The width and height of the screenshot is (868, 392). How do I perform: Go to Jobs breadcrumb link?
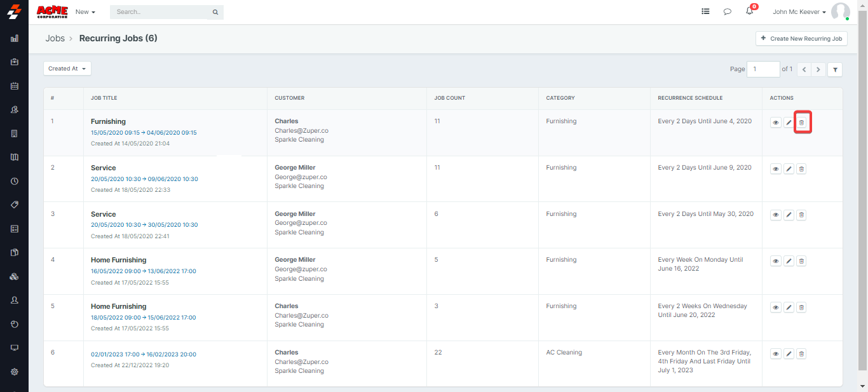55,38
